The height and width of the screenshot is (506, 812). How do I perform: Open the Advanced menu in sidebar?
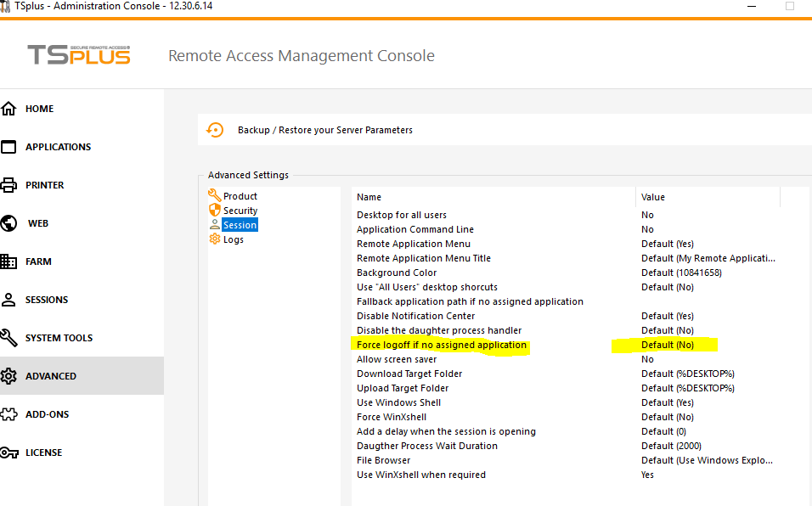(51, 376)
